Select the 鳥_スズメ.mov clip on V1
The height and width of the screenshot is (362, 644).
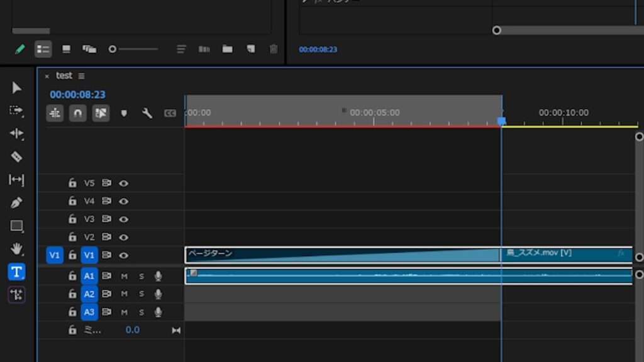click(567, 255)
